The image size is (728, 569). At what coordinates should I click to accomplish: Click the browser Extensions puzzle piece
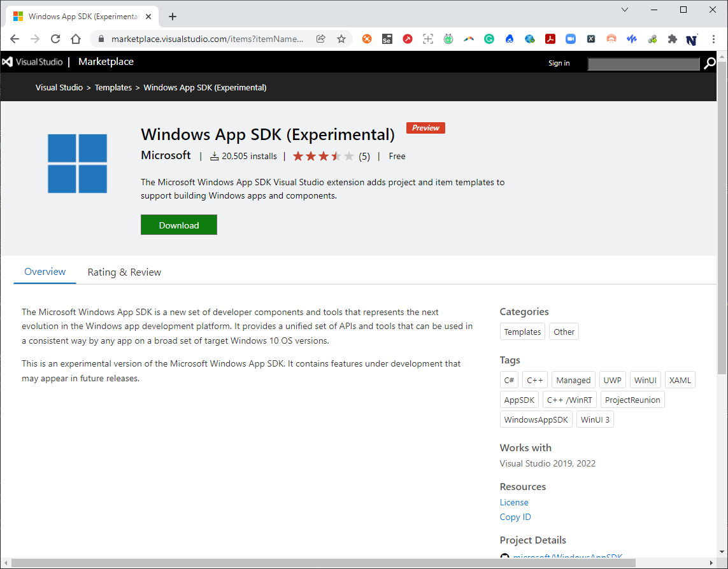(672, 39)
